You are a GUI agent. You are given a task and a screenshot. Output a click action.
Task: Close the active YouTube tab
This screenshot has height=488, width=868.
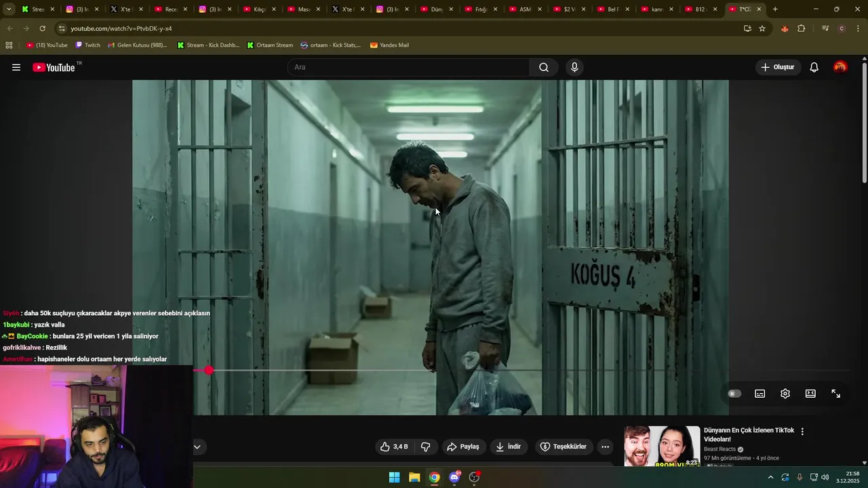[x=759, y=9]
